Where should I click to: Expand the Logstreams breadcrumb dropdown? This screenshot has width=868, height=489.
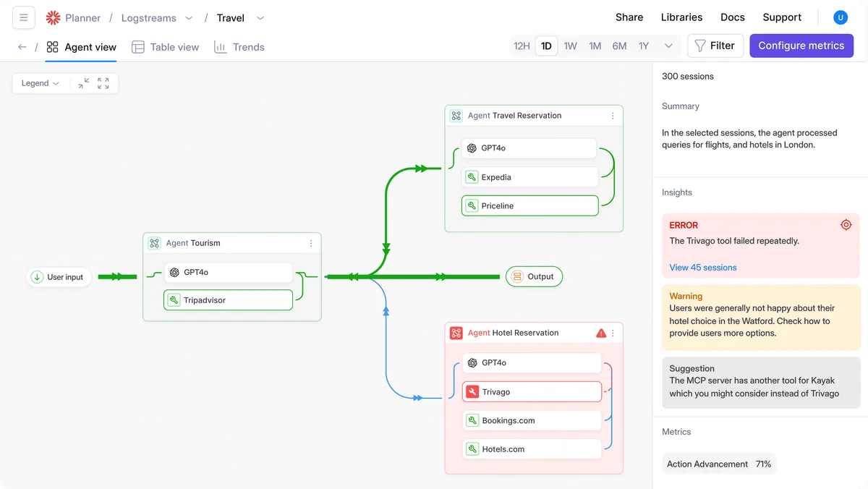click(x=189, y=17)
